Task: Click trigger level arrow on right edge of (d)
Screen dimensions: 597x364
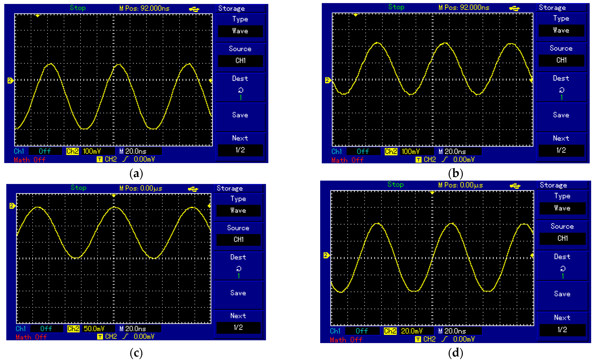Action: click(532, 255)
